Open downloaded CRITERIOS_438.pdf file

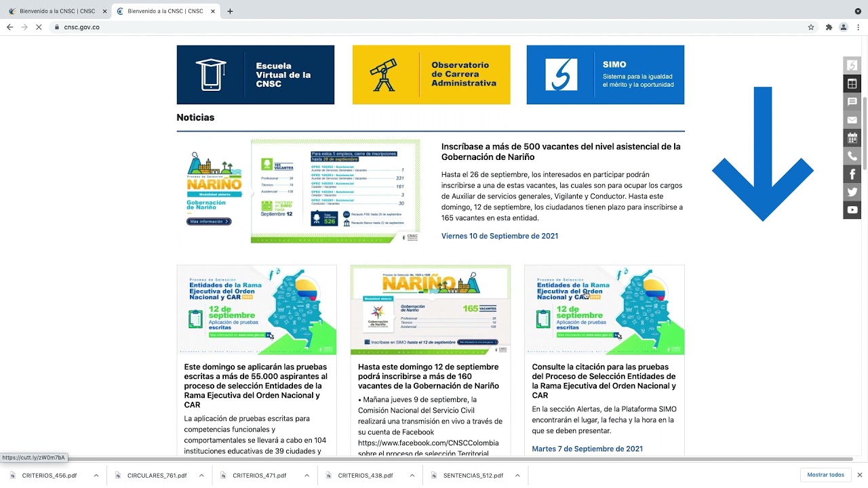coord(365,476)
